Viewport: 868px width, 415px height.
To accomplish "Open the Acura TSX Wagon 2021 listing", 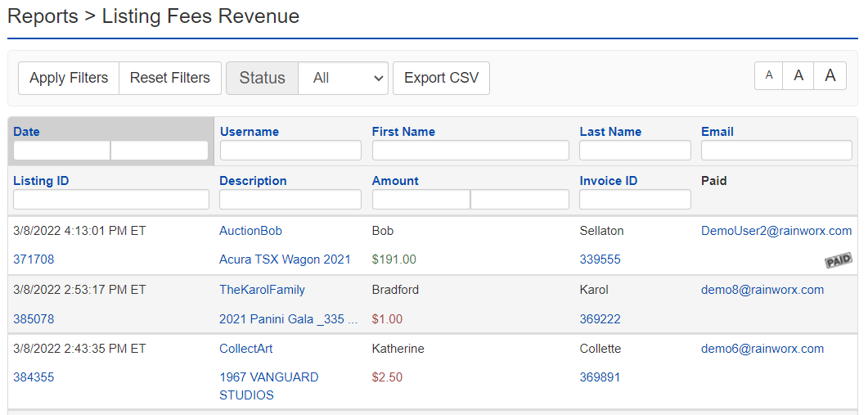I will (x=285, y=259).
